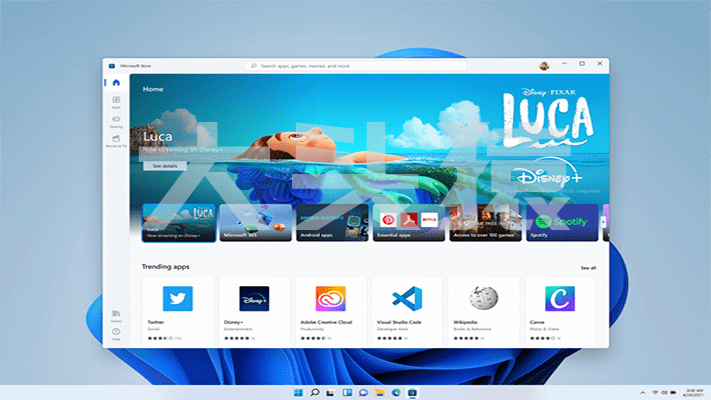
Task: Select the Access to over 100 games thumbnail
Action: click(x=485, y=223)
